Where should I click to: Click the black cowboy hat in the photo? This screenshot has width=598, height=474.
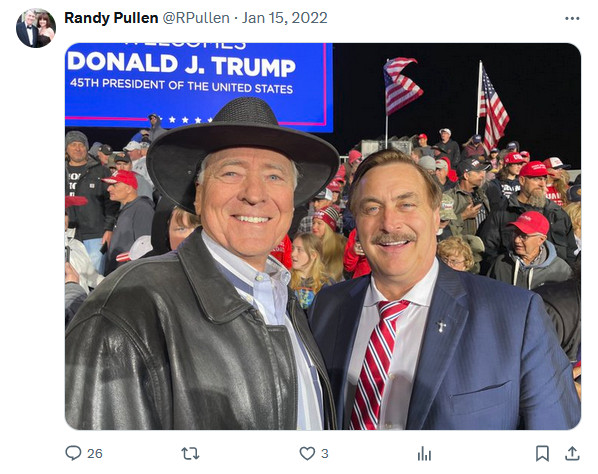pos(243,153)
